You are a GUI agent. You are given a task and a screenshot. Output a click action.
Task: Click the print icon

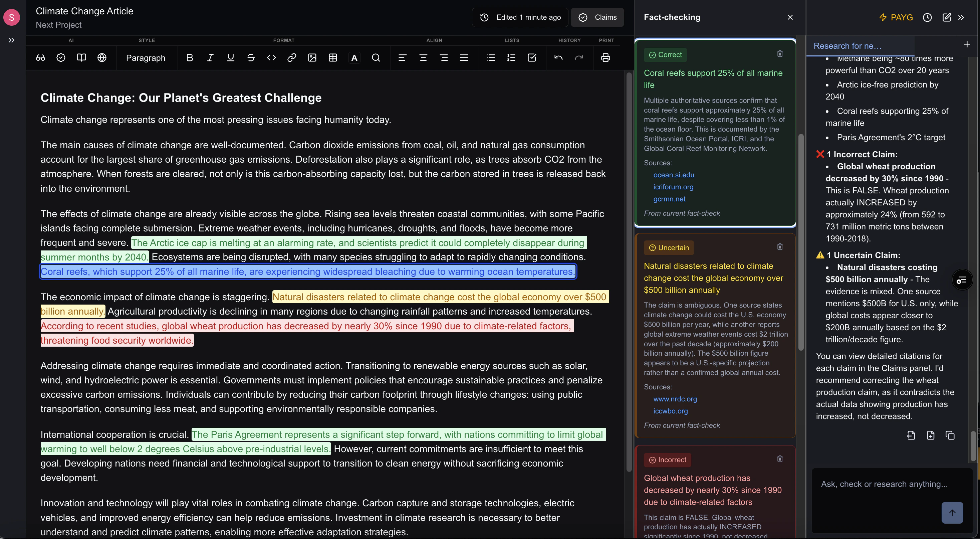(x=605, y=57)
